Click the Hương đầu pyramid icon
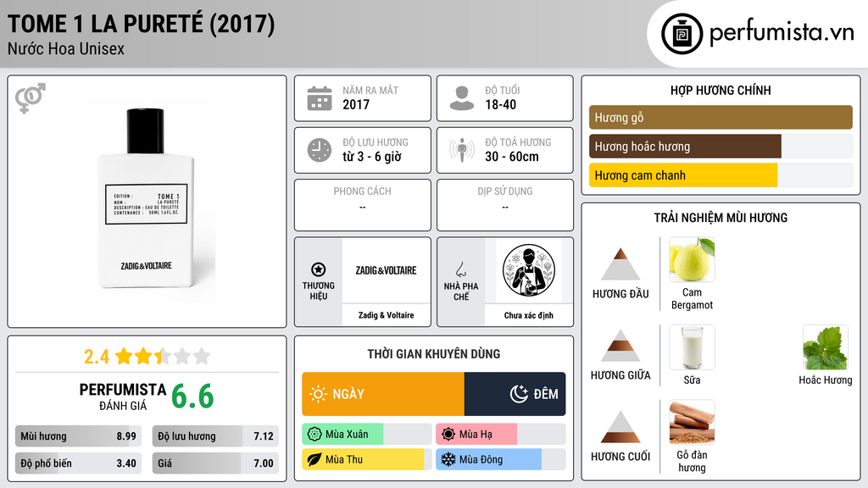This screenshot has height=488, width=868. pos(620,264)
